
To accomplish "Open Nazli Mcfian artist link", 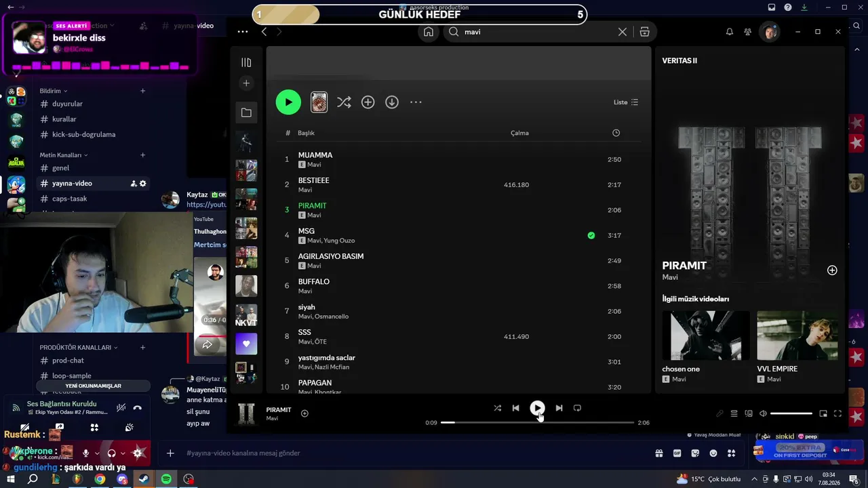I will coord(332,367).
